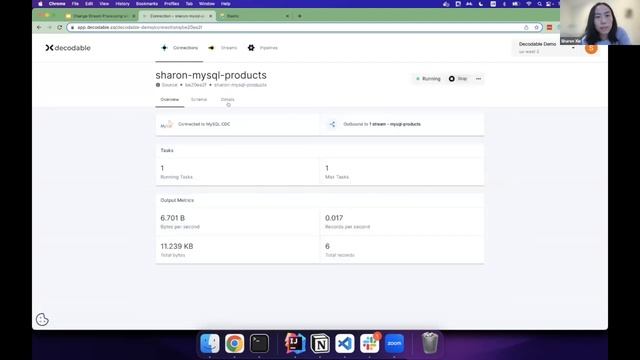Open the Chrome File menu
Viewport: 640px width, 360px height.
[x=75, y=4]
